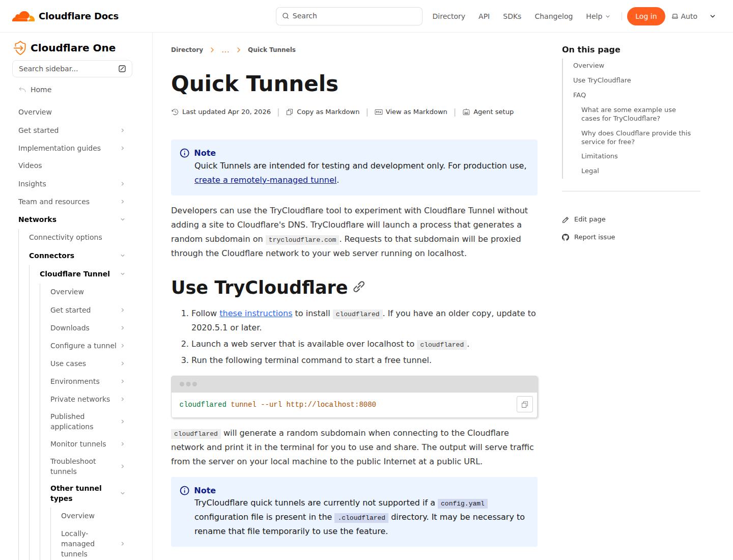Image resolution: width=733 pixels, height=560 pixels.
Task: Click the Cloudflare One shield icon
Action: pos(20,48)
